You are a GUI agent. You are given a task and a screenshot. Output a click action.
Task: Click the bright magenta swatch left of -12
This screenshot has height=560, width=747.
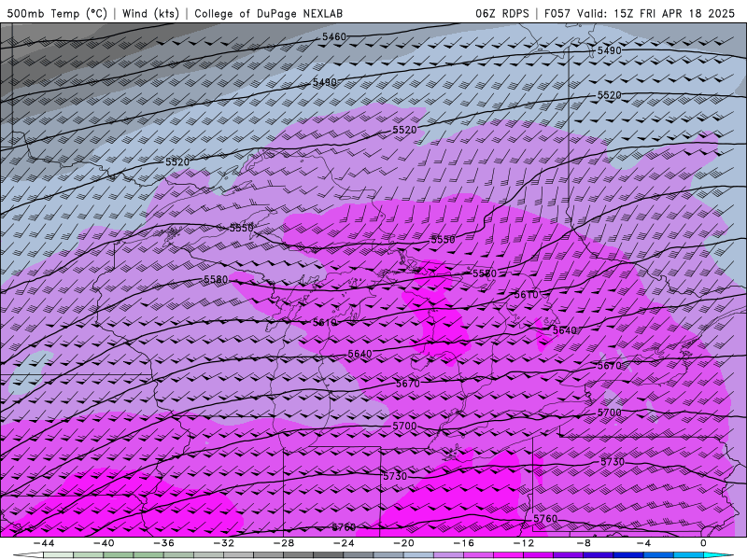coord(509,555)
